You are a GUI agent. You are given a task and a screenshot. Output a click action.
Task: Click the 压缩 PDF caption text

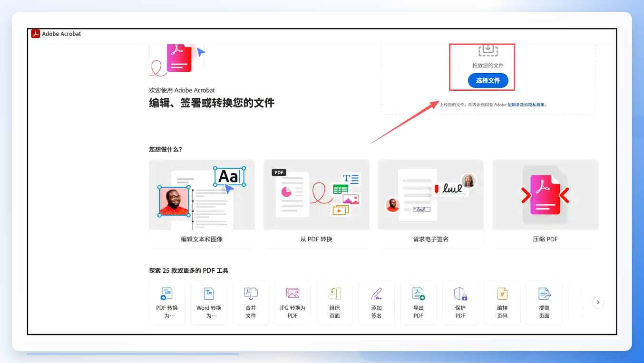[x=545, y=239]
